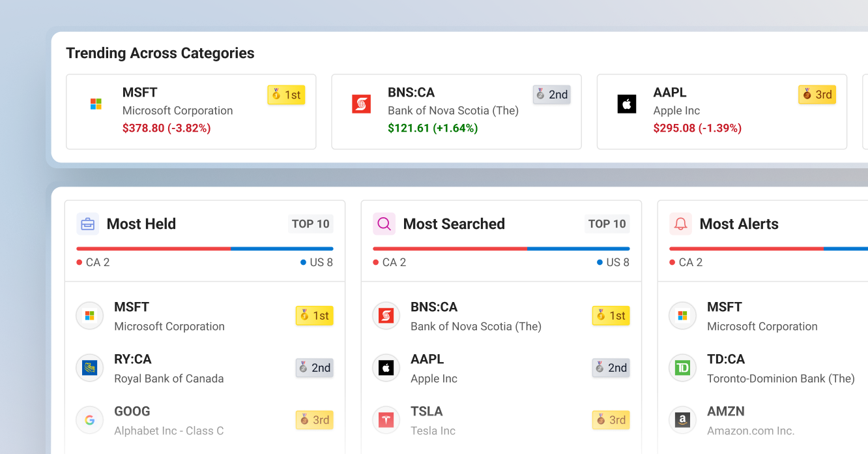Click 1st badge on Most Searched BNS:CA row
This screenshot has width=868, height=454.
pos(611,316)
